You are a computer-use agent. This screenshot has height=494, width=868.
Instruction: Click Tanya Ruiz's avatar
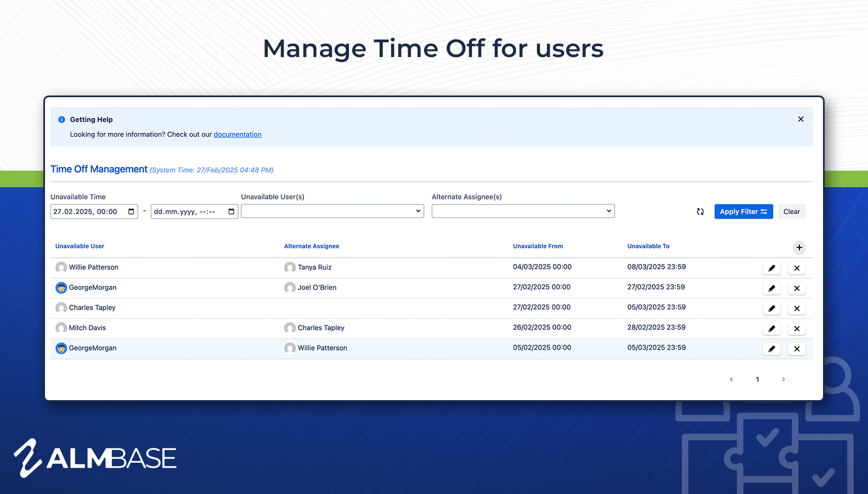(x=290, y=267)
